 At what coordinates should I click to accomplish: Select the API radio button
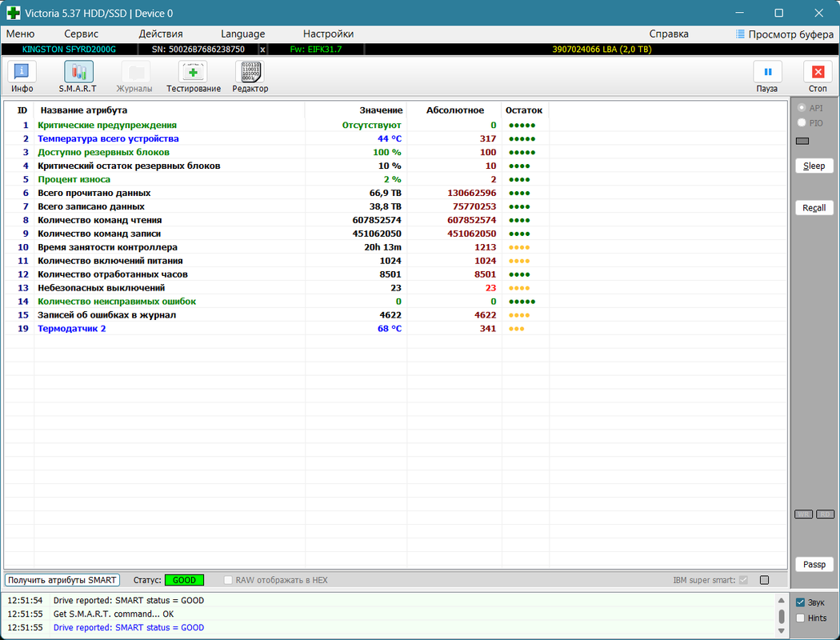tap(802, 108)
